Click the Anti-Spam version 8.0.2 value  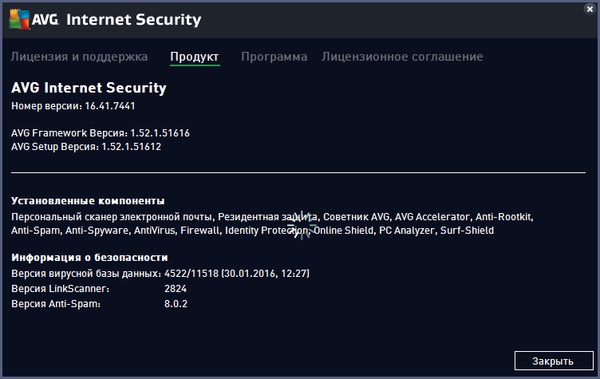pos(176,304)
